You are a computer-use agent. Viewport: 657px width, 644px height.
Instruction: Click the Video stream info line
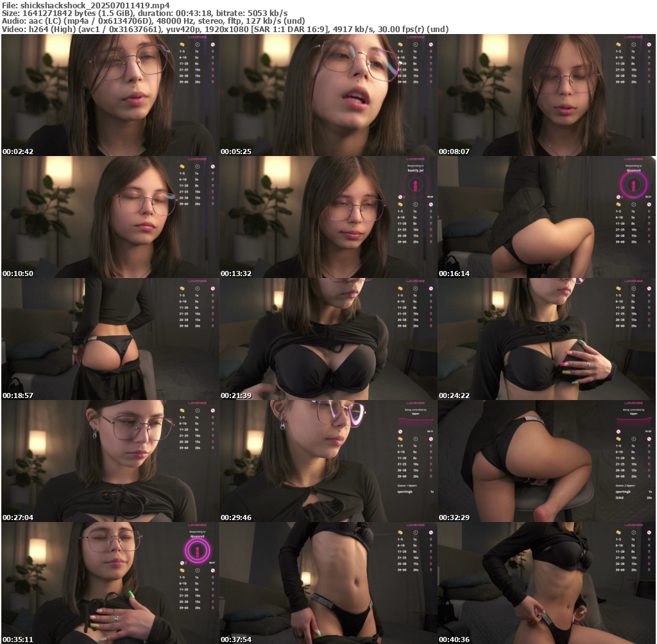225,30
